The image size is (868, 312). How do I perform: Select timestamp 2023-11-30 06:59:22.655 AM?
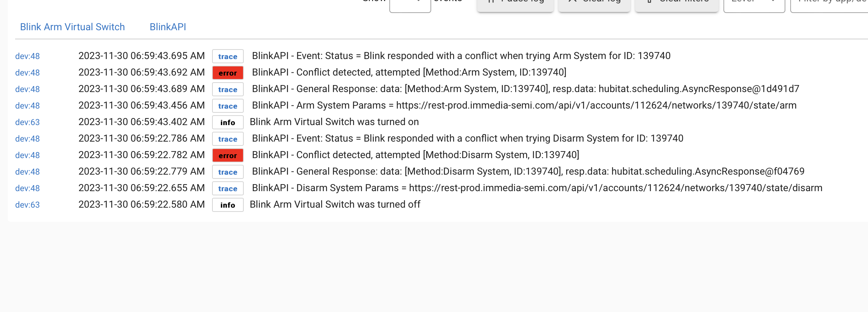click(141, 188)
